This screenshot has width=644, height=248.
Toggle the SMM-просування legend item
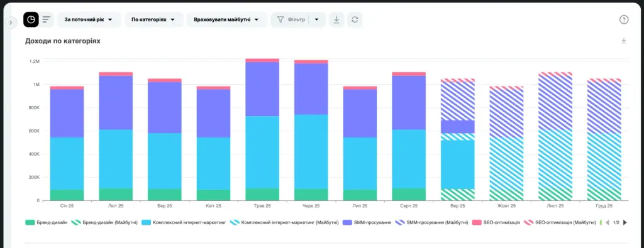coord(367,223)
